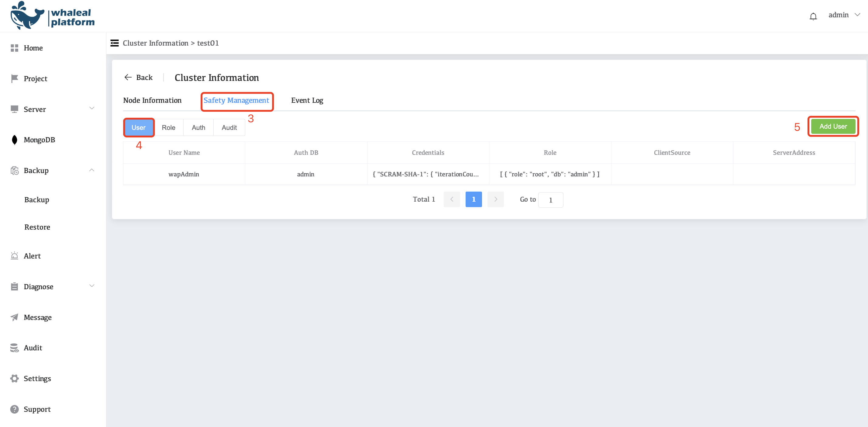Click the Diagnose sidebar icon
The width and height of the screenshot is (868, 427).
pos(14,286)
